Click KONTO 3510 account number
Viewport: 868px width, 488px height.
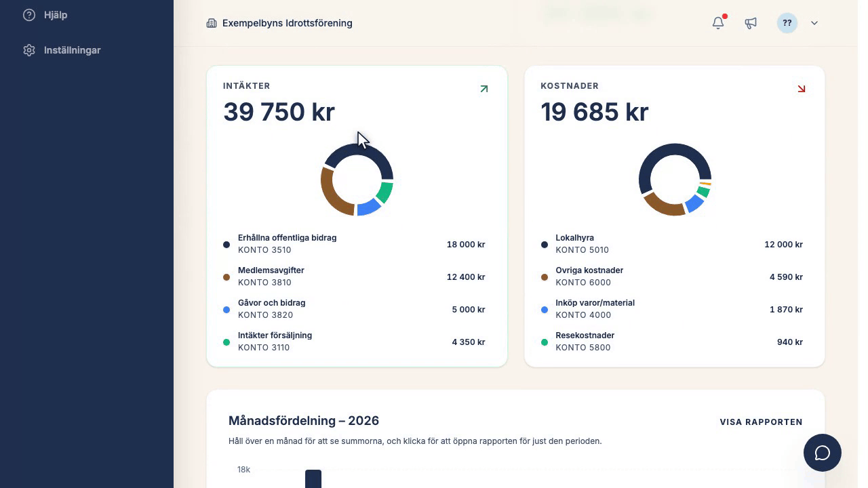pos(264,250)
